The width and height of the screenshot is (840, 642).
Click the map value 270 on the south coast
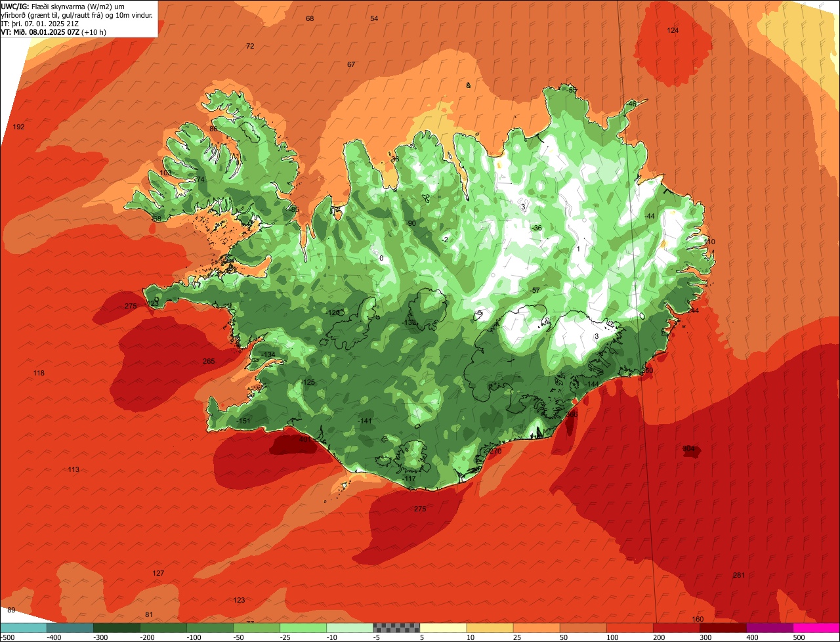495,451
